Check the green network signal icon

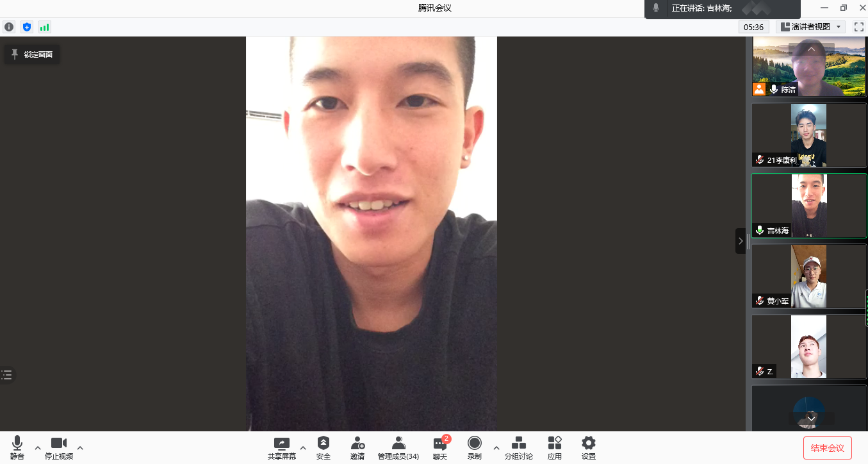[x=44, y=27]
